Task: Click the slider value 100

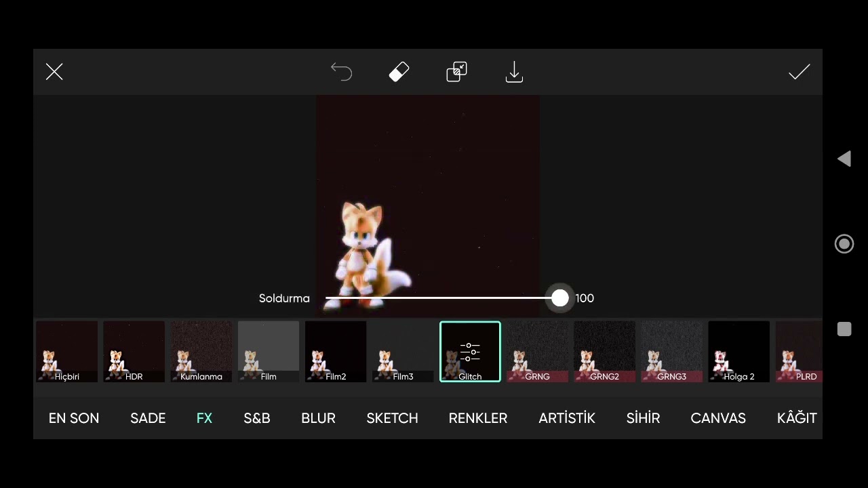Action: click(585, 298)
